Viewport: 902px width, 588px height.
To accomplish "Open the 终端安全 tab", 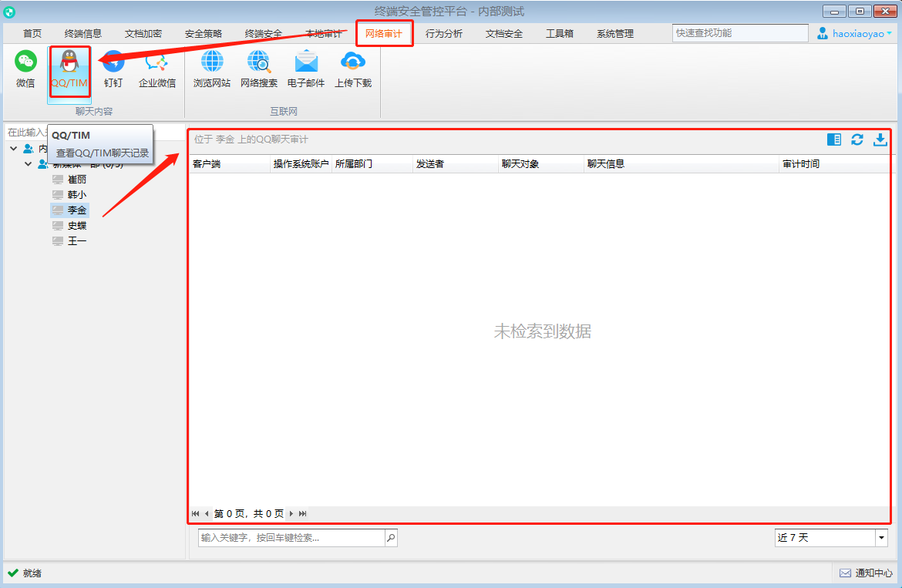I will tap(264, 34).
